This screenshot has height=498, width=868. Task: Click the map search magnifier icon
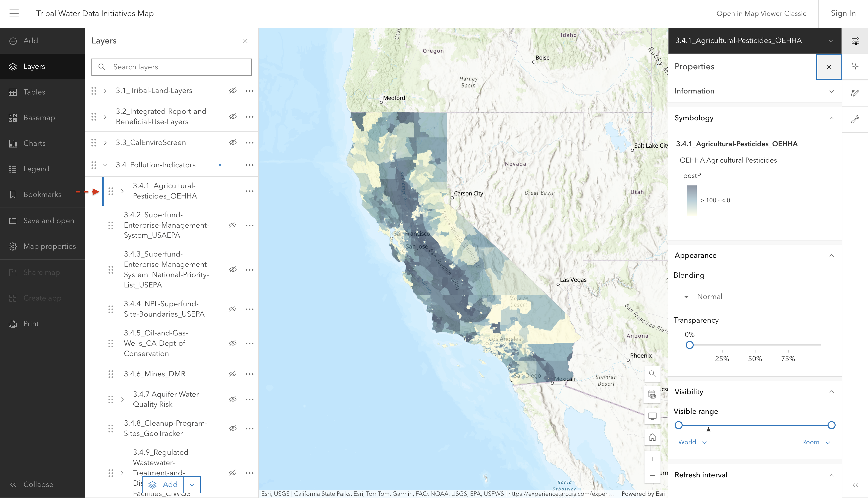652,374
